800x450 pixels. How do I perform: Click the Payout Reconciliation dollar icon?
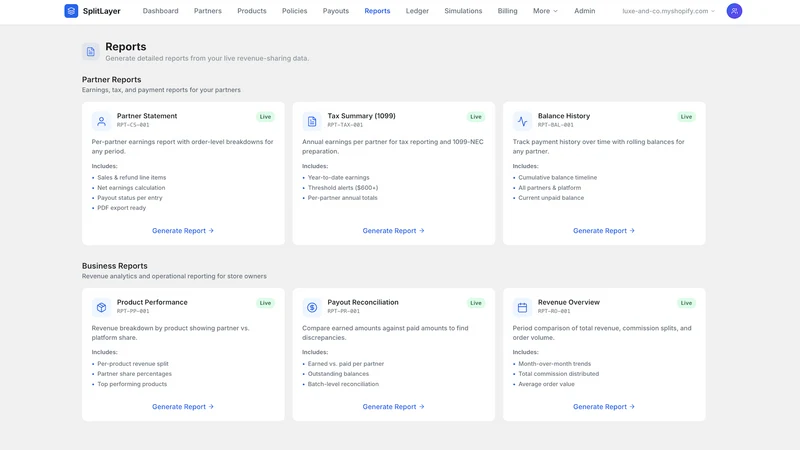coord(312,308)
